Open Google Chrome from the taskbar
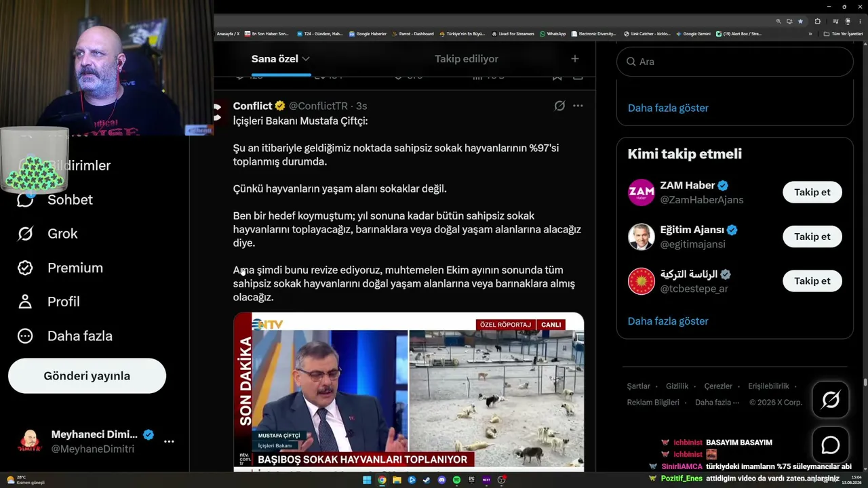Image resolution: width=868 pixels, height=488 pixels. [x=382, y=480]
